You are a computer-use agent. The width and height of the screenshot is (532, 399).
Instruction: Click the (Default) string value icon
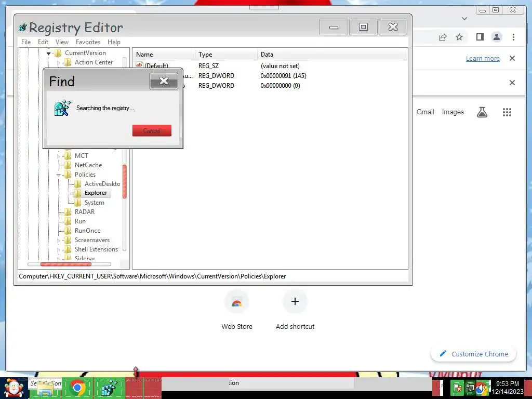tap(139, 65)
